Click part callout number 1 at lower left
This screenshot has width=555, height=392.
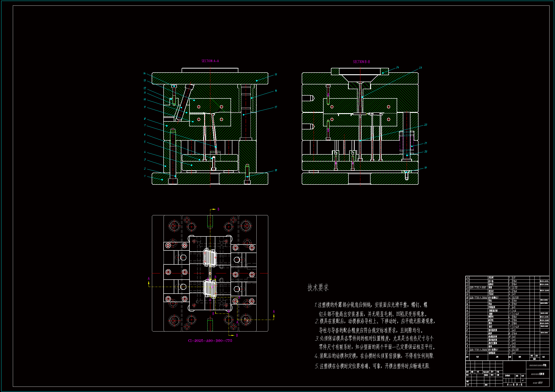point(145,176)
